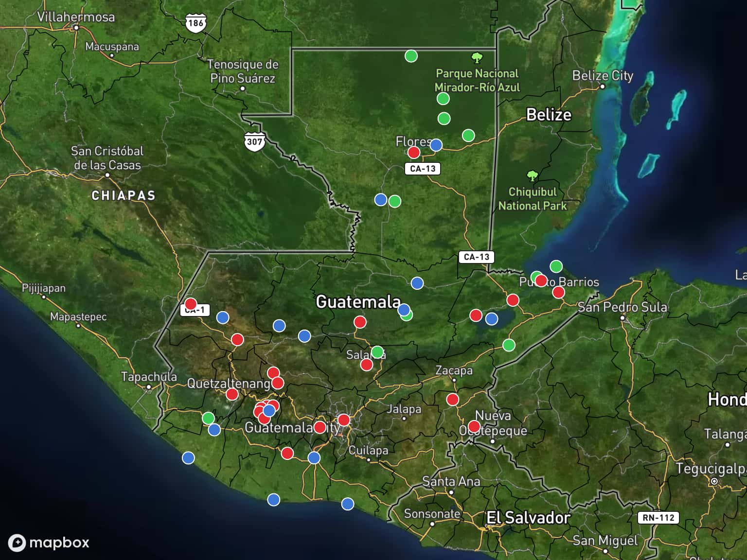Select the red marker between 'Guatemala' and 'ity' text
Screen dimensions: 747x560
[320, 427]
